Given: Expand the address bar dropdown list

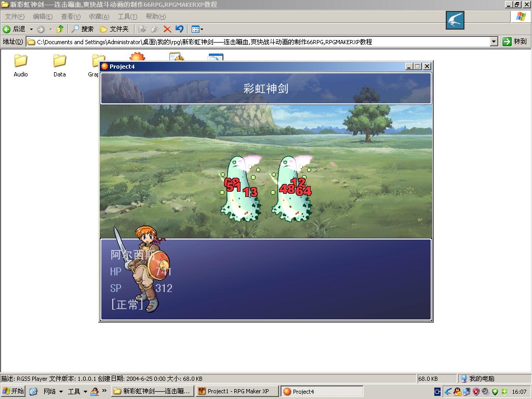Looking at the screenshot, I should click(x=494, y=42).
